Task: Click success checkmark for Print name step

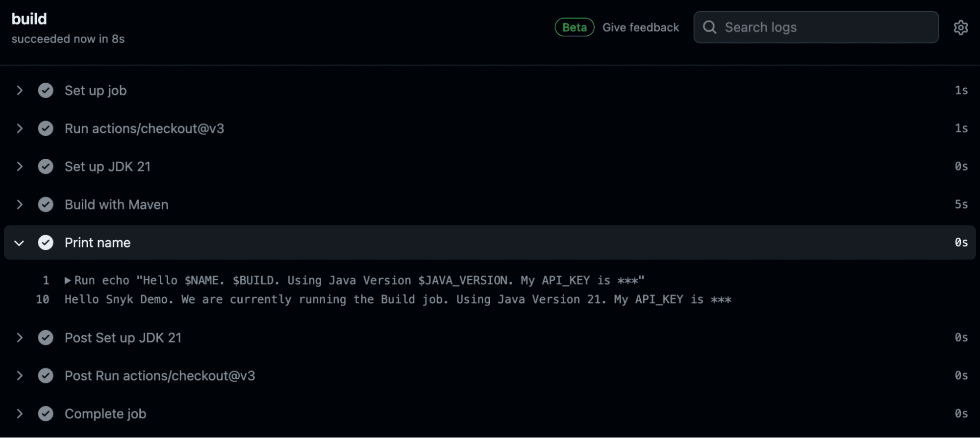Action: 46,243
